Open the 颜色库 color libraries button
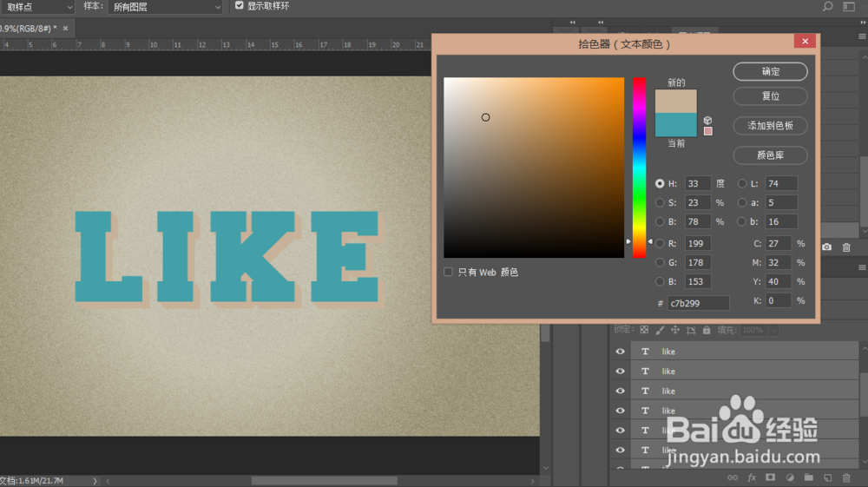Screen dimensions: 868x487 tap(770, 155)
